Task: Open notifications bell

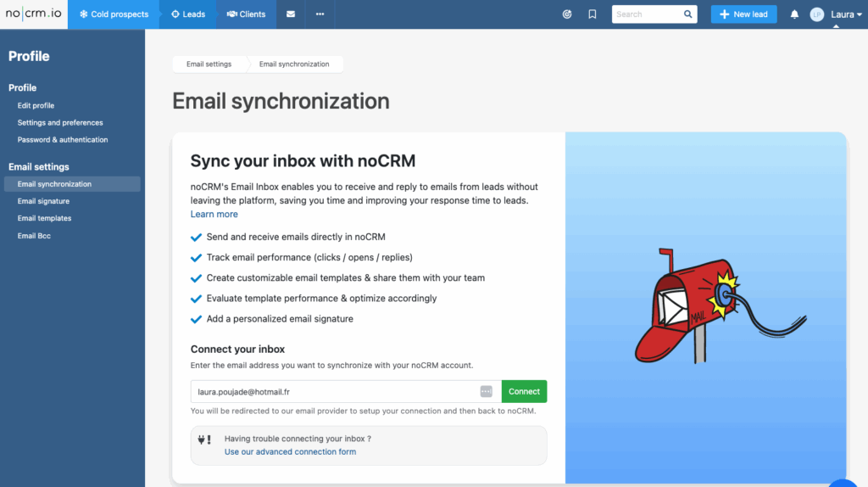Action: point(794,14)
